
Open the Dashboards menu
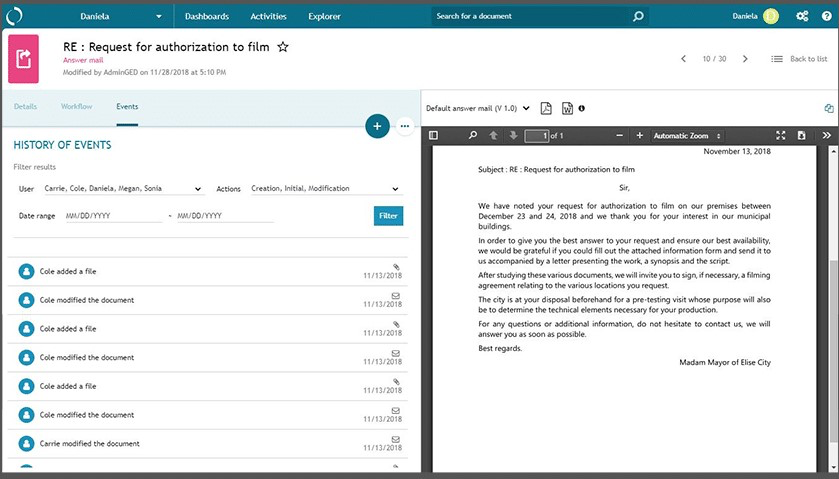point(207,16)
